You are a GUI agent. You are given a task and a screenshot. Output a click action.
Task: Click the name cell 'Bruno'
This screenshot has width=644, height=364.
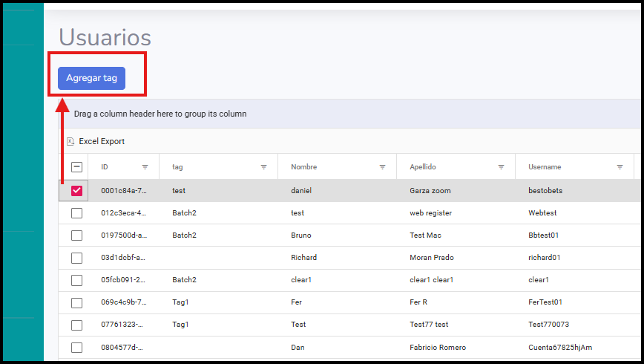tap(301, 235)
